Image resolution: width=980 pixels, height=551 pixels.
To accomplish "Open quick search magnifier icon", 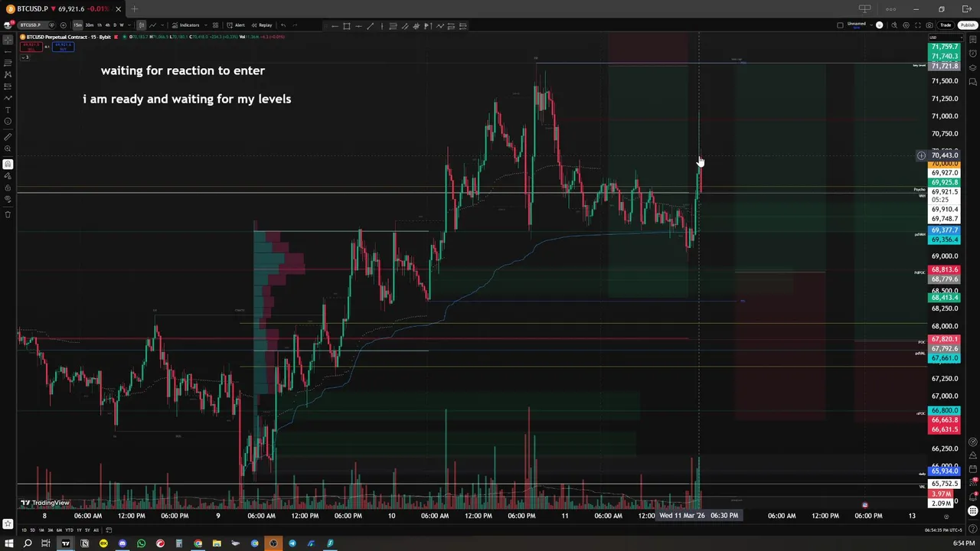I will (x=894, y=25).
